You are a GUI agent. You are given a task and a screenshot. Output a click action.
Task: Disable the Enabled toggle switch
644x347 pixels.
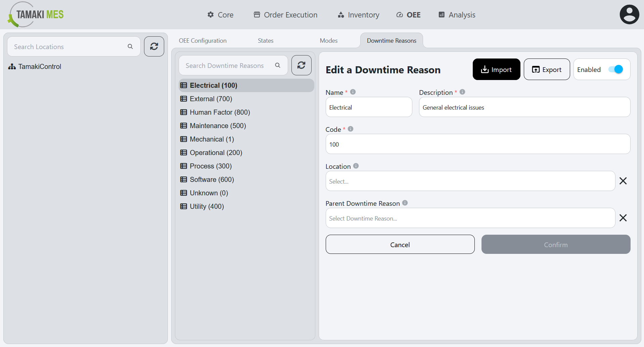click(616, 69)
